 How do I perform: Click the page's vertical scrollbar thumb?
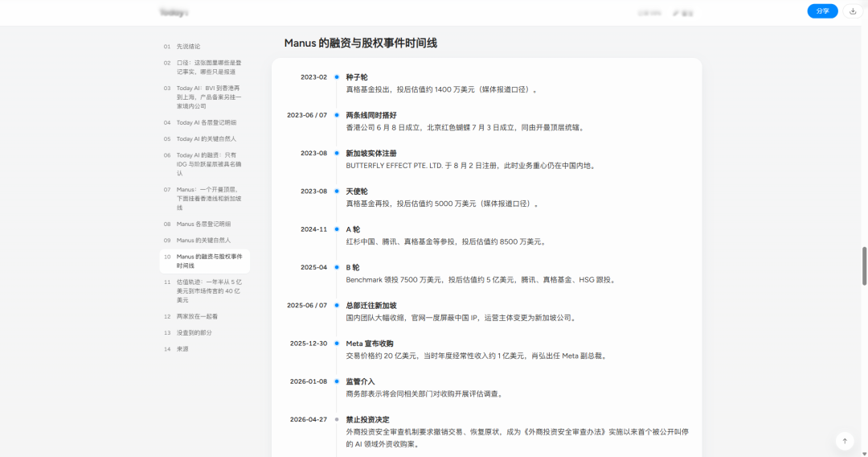pyautogui.click(x=864, y=266)
